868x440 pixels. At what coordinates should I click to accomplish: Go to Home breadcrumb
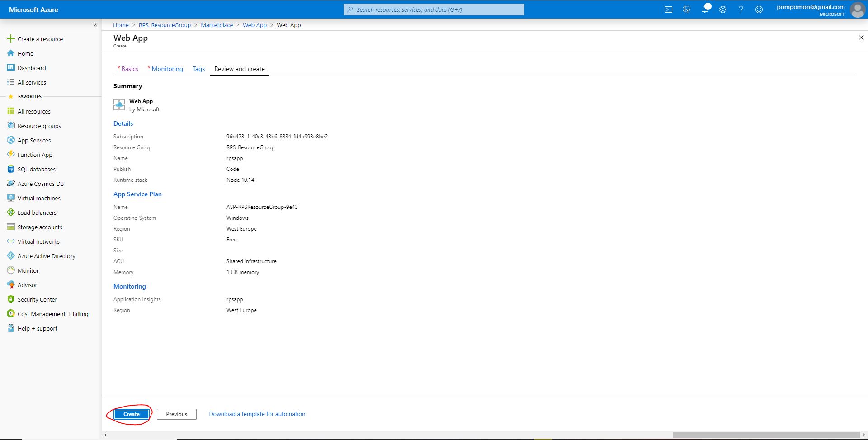(x=121, y=25)
